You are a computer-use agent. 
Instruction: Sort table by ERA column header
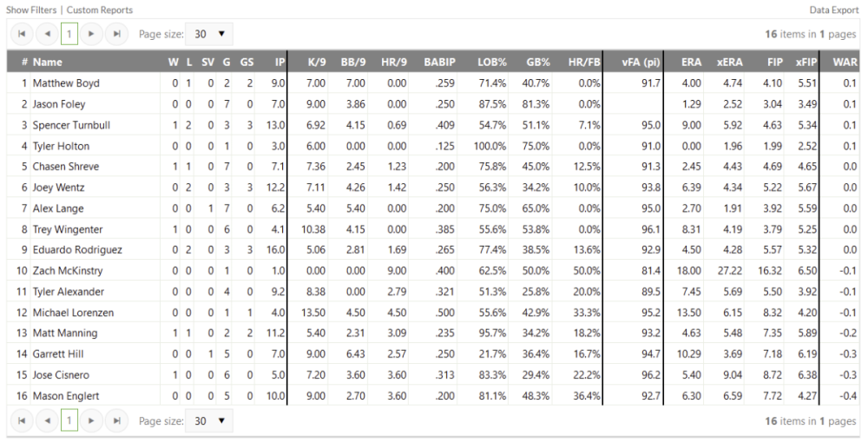[x=692, y=63]
